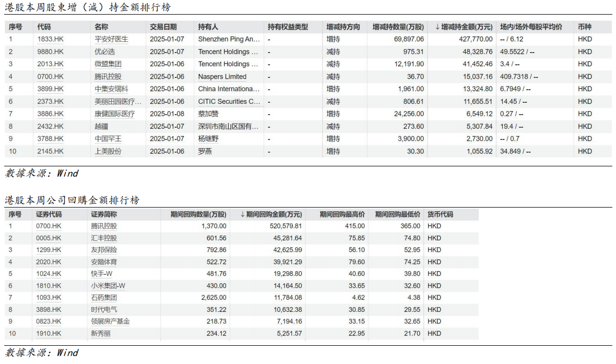Open stock code link 2373.HK

click(50, 102)
